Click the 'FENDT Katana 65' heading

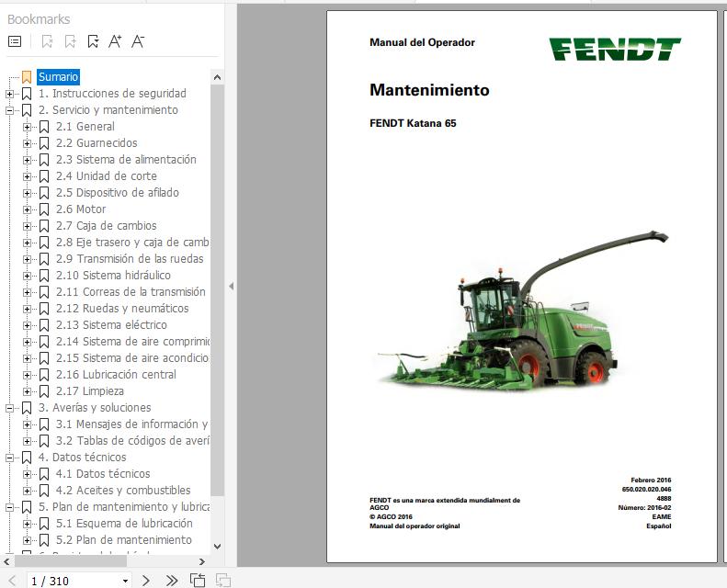(x=413, y=123)
